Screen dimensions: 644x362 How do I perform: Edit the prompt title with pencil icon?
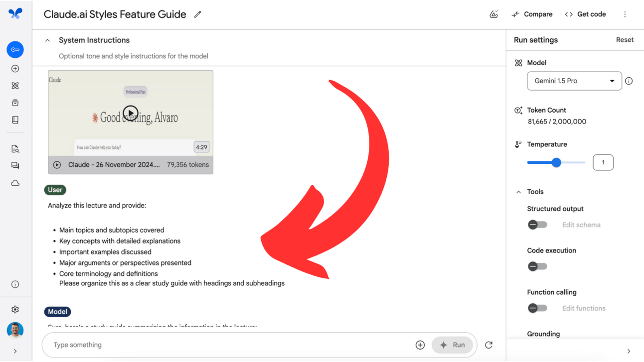click(x=197, y=14)
